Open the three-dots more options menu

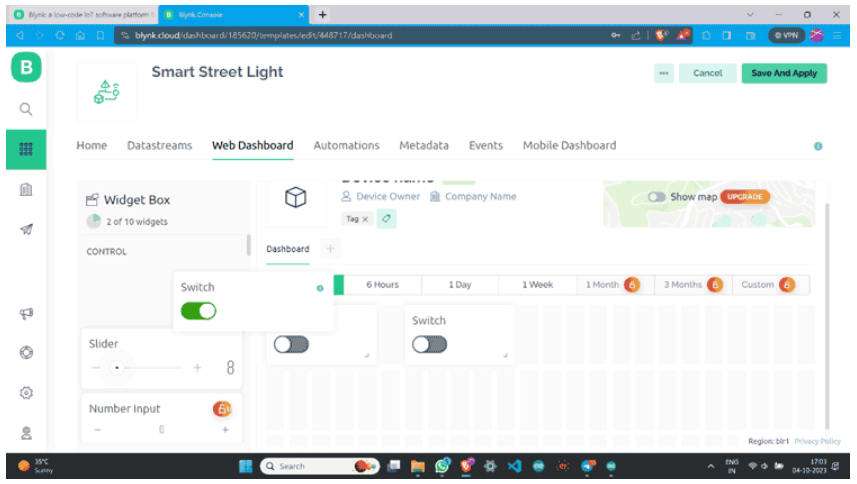pyautogui.click(x=664, y=73)
